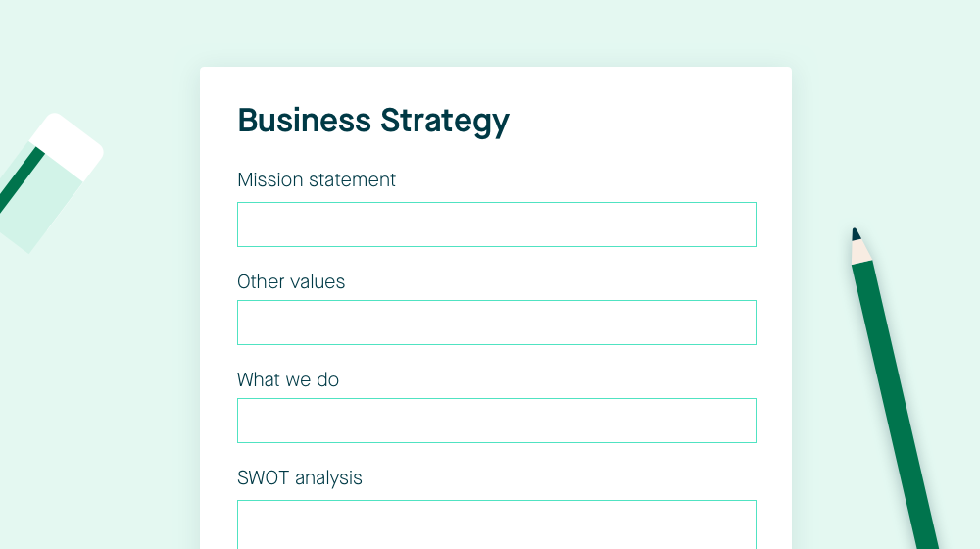Screen dimensions: 980x549
Task: Click the Other values label
Action: [291, 282]
